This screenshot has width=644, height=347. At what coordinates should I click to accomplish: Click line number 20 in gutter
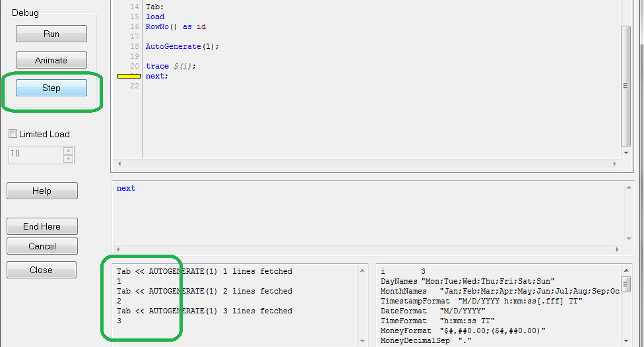(x=135, y=66)
